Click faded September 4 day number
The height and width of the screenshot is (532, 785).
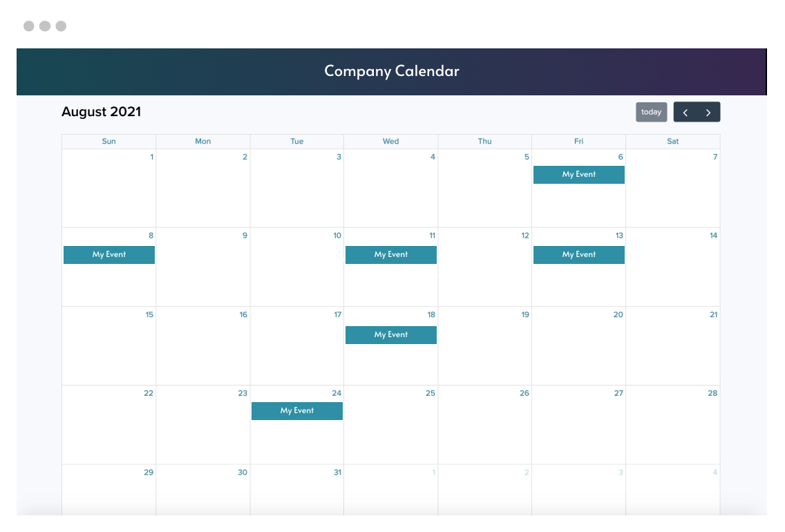point(715,473)
